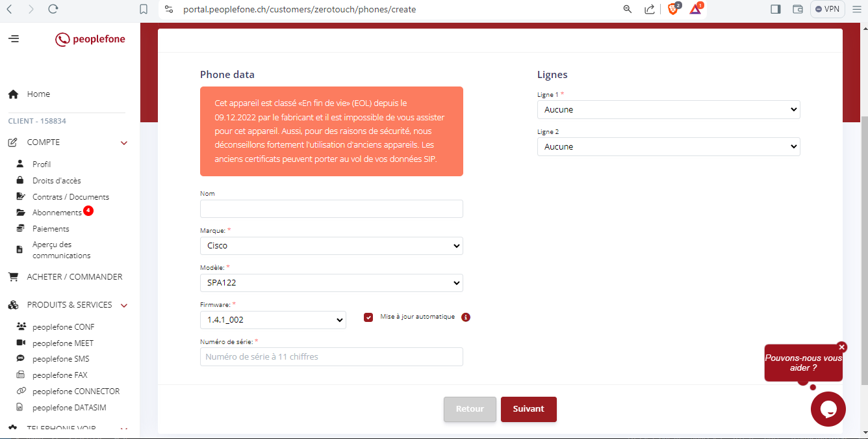Open the browser hamburger menu
Image resolution: width=868 pixels, height=439 pixels.
(x=856, y=9)
